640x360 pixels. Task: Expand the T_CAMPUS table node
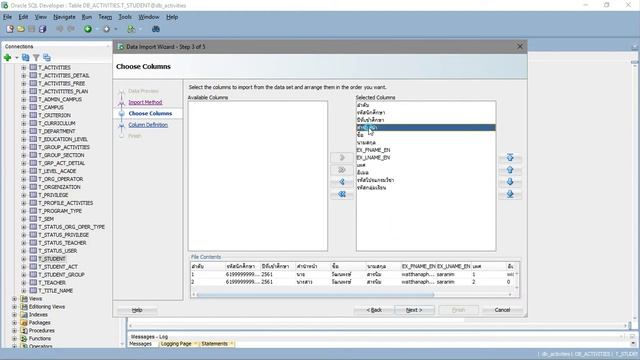click(x=24, y=107)
